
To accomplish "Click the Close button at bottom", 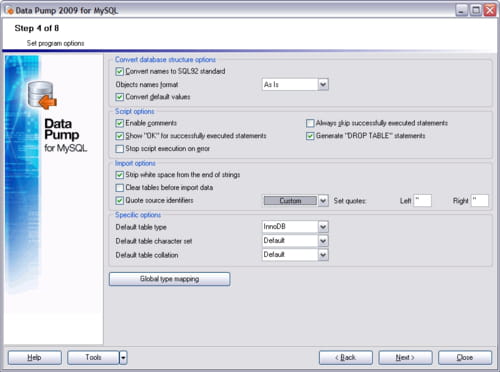I will tap(465, 358).
